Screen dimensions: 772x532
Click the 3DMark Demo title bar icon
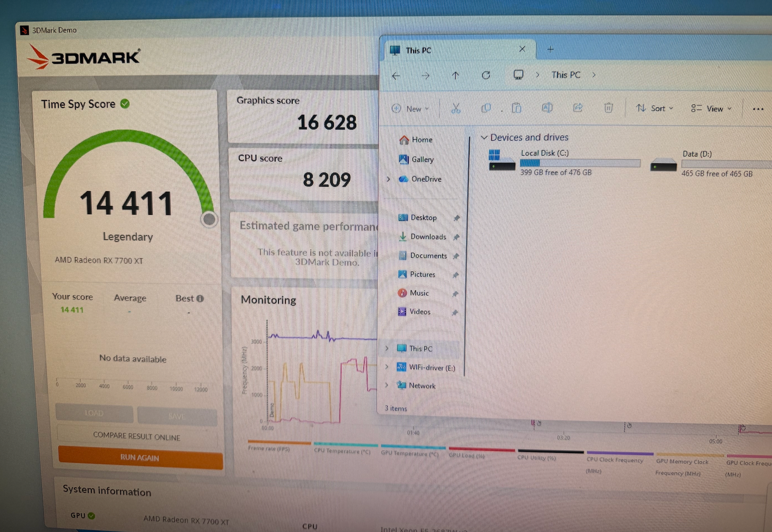[x=24, y=30]
